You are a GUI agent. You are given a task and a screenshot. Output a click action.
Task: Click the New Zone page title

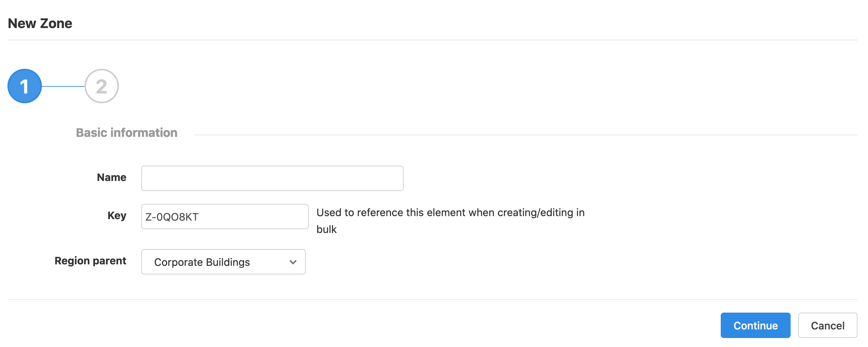pos(40,23)
